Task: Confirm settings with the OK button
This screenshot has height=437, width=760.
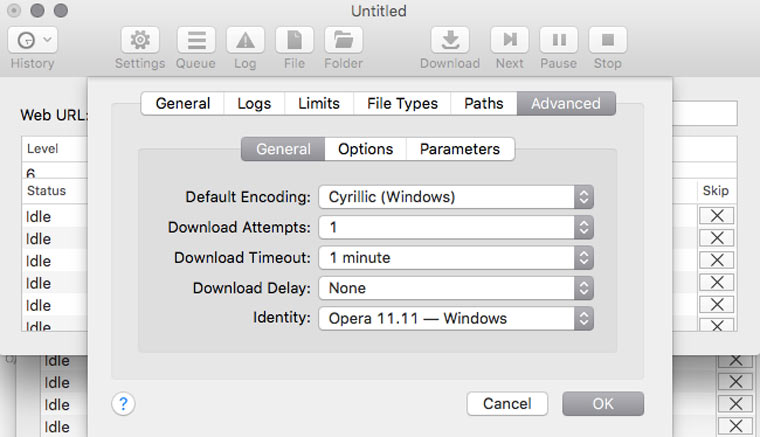Action: click(x=603, y=404)
